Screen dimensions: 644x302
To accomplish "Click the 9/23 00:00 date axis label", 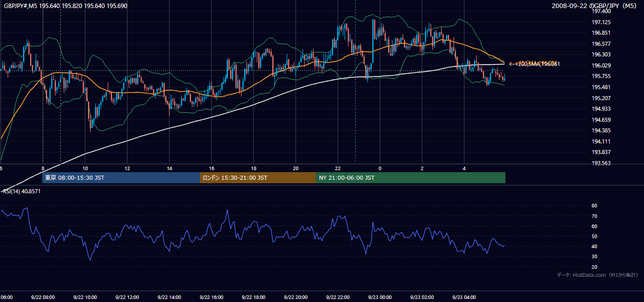I will click(x=379, y=297).
